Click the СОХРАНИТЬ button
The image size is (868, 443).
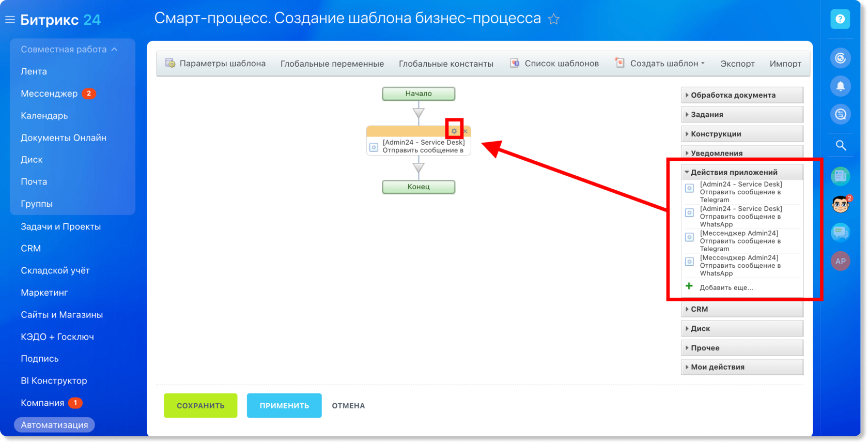click(200, 406)
